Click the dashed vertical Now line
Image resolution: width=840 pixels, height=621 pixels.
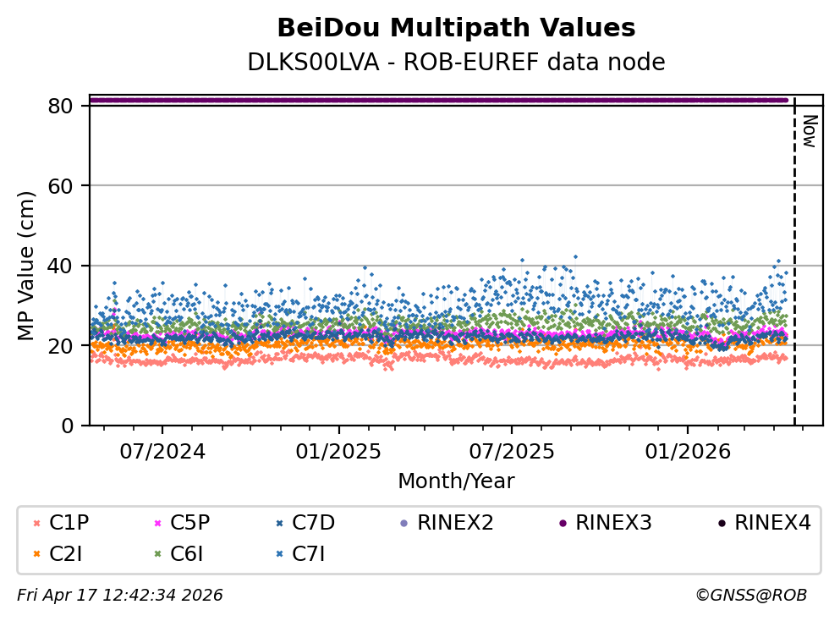[x=794, y=271]
